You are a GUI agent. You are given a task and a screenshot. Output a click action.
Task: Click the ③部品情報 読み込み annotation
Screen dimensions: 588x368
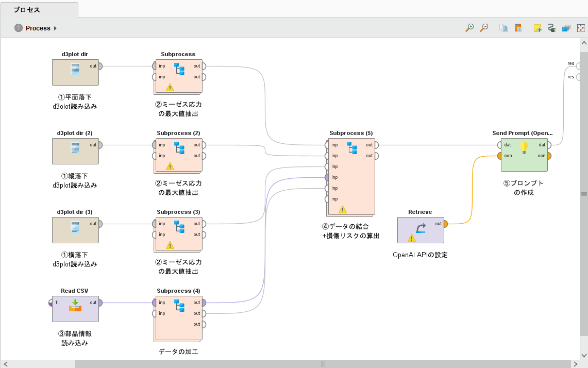75,338
